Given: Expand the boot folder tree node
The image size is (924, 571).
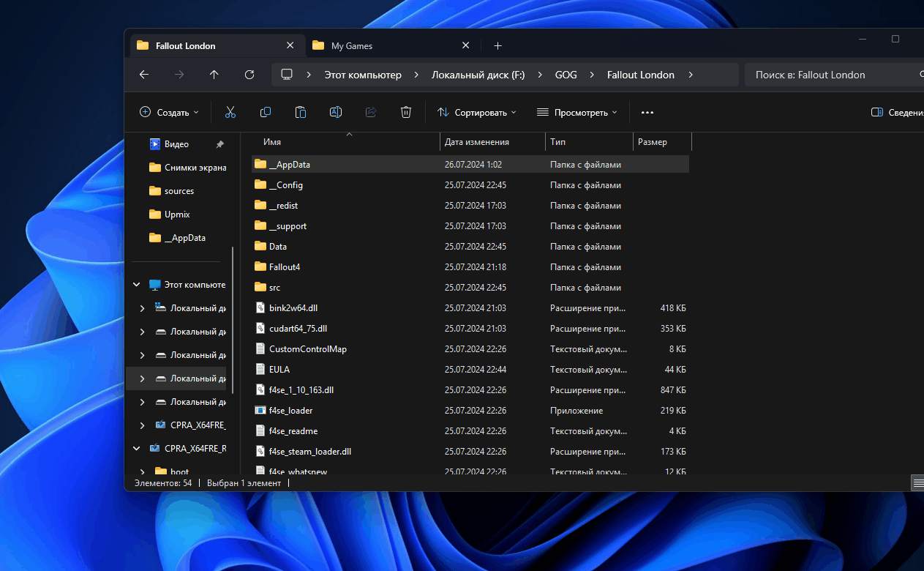Looking at the screenshot, I should [142, 472].
